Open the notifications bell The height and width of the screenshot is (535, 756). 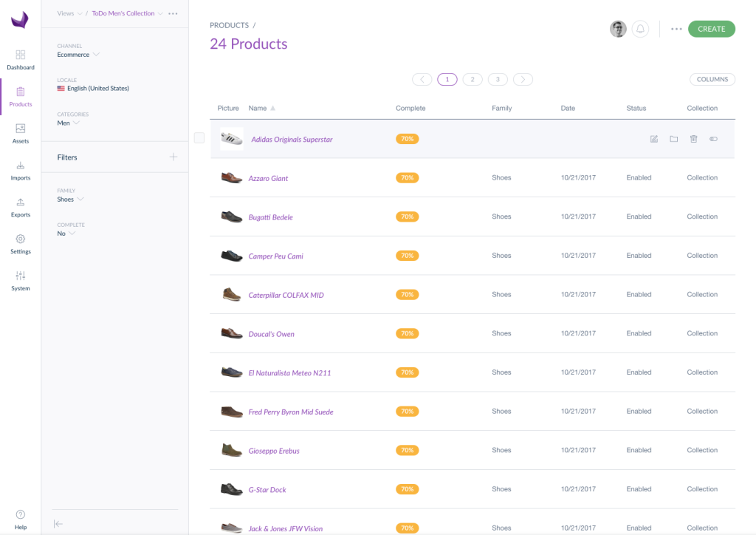pos(640,29)
